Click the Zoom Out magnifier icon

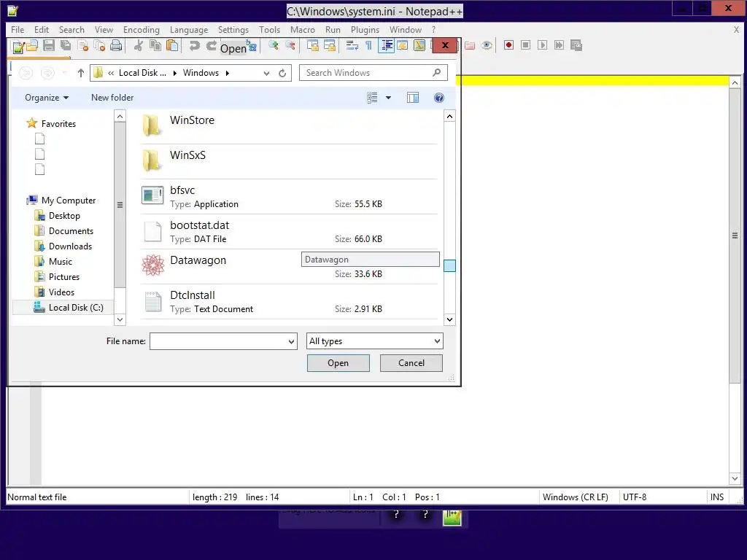[290, 45]
